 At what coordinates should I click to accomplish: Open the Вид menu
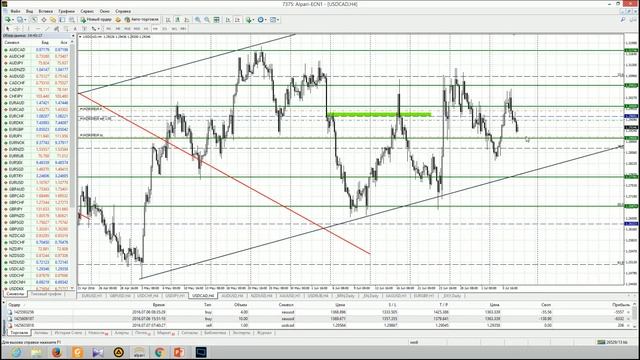pos(29,11)
